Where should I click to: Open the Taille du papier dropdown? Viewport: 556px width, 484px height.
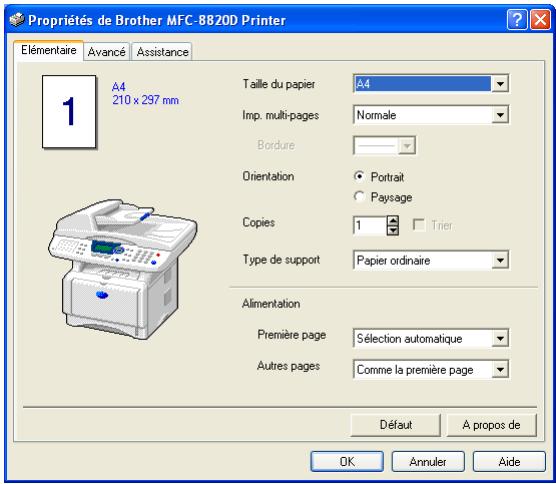point(431,84)
